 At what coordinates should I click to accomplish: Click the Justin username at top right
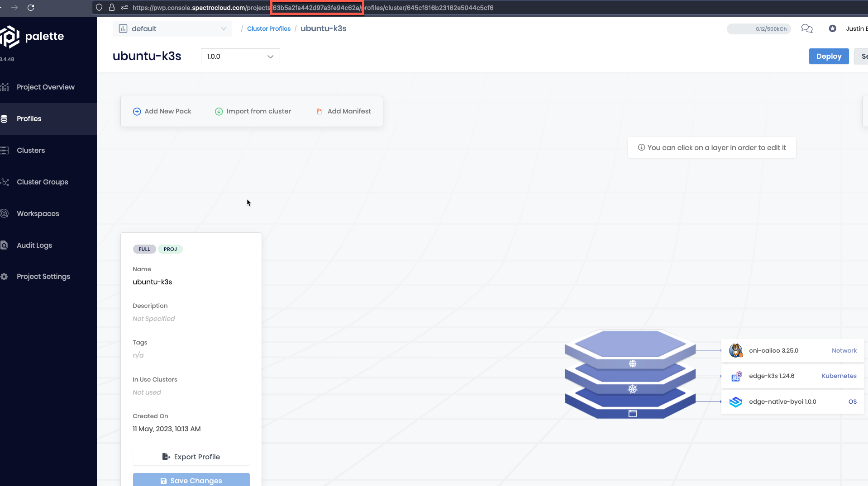(x=857, y=28)
